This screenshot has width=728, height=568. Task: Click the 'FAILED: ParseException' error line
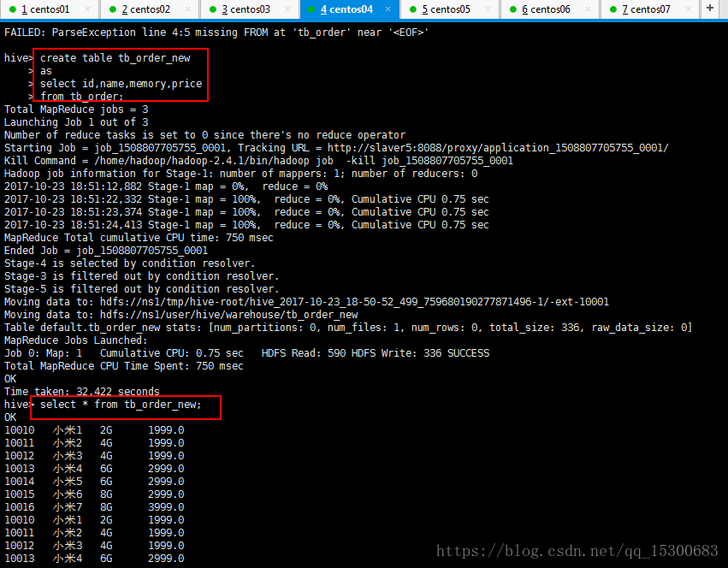coord(216,33)
